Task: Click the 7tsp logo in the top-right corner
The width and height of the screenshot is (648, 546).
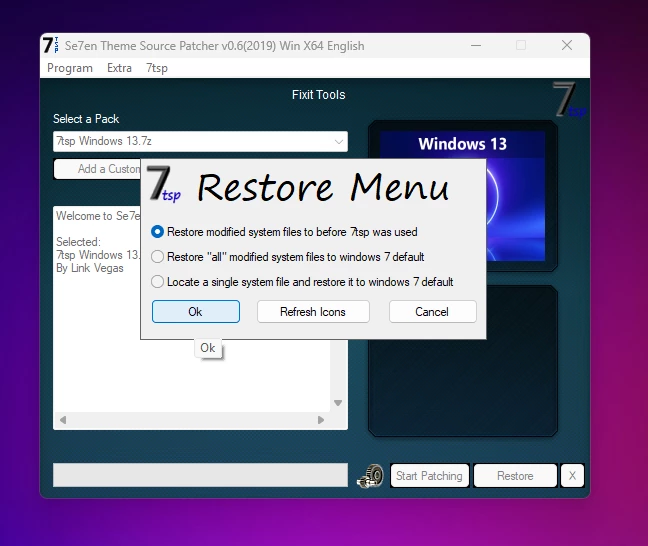Action: [x=566, y=101]
